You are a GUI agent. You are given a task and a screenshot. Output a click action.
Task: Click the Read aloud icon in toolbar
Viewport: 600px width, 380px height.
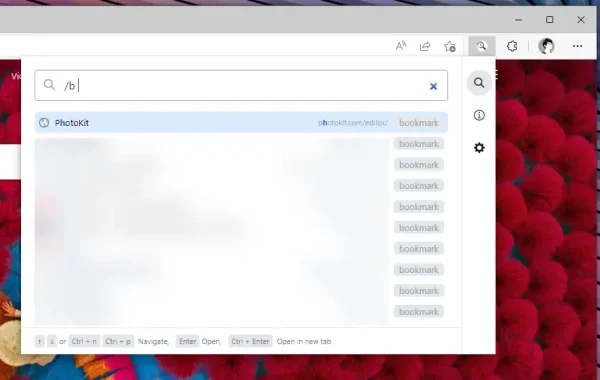(401, 46)
